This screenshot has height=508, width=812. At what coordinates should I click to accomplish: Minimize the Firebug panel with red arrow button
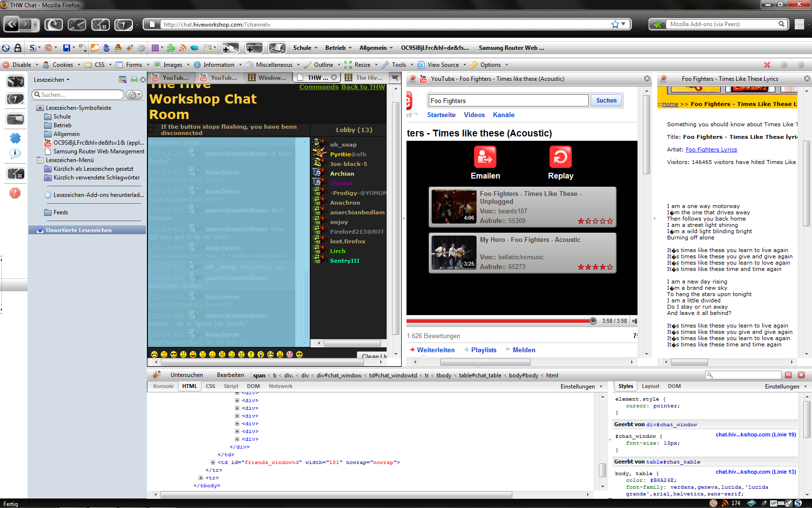point(788,375)
